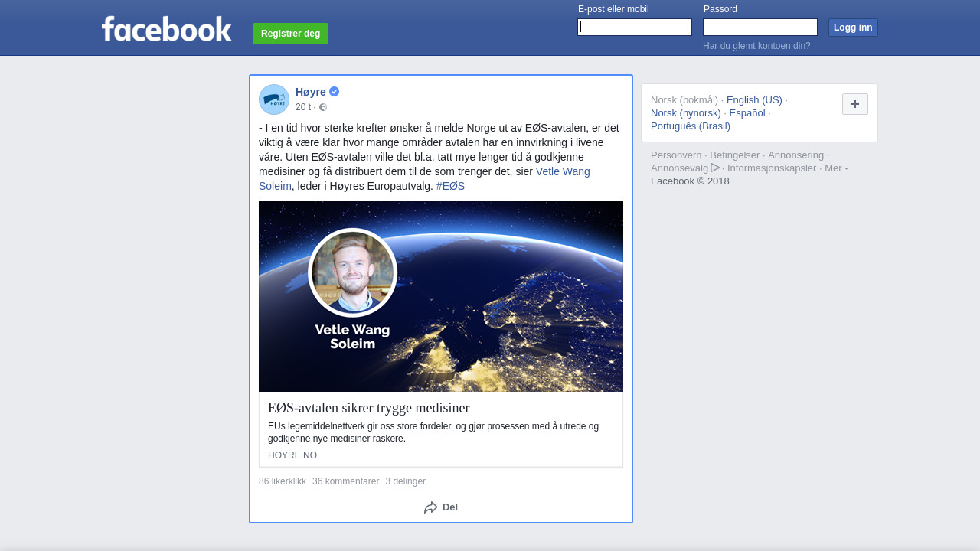The width and height of the screenshot is (980, 551).
Task: Click the Norsk (bokmål) current language text
Action: tap(684, 99)
